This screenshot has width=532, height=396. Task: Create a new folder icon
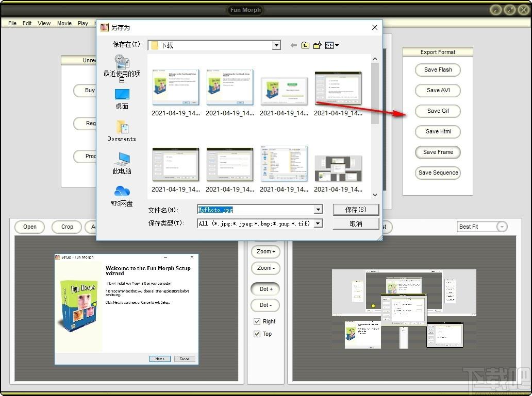(x=318, y=45)
